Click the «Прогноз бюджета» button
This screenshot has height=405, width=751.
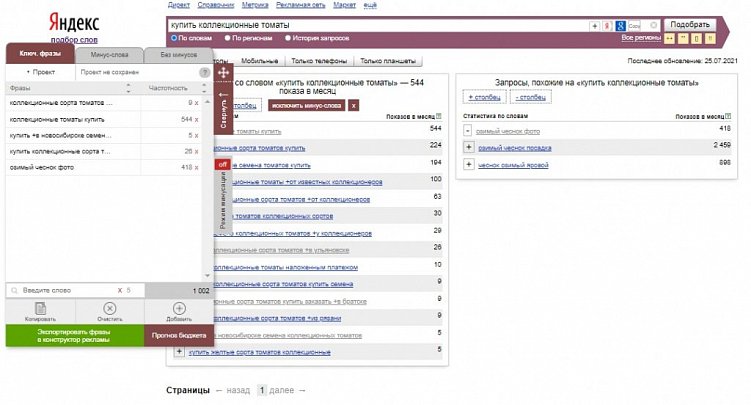179,336
